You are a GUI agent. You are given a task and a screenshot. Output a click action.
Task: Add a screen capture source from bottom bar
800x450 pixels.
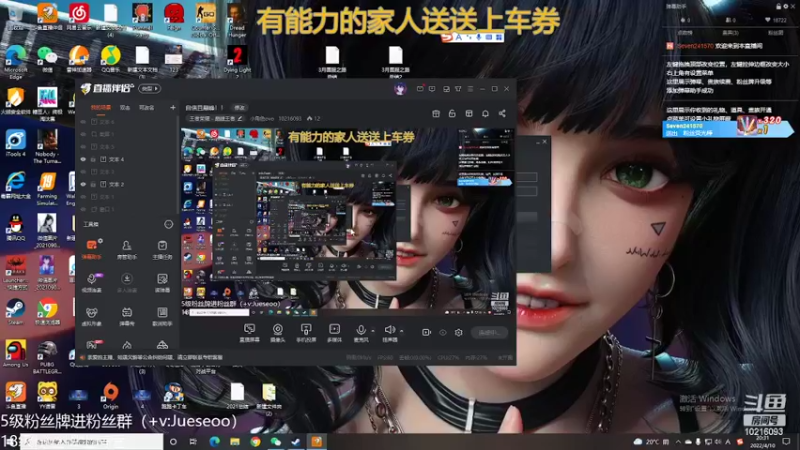249,332
